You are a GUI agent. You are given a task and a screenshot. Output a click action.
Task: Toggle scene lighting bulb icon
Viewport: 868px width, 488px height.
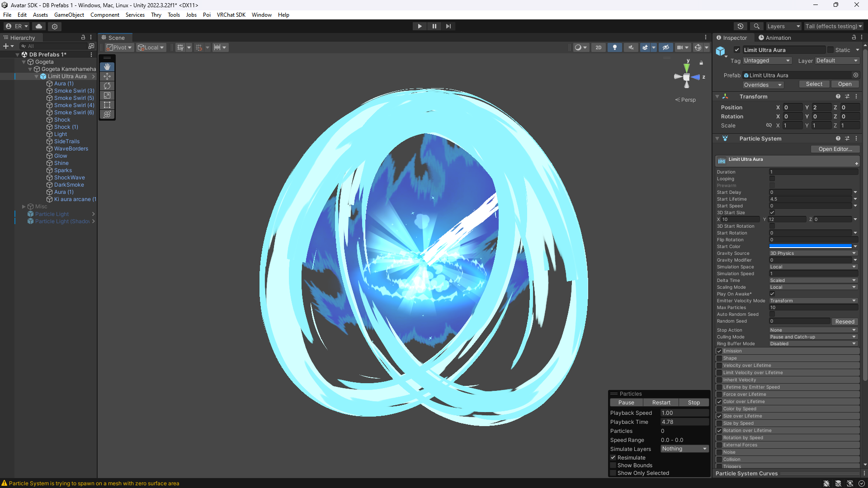coord(614,47)
